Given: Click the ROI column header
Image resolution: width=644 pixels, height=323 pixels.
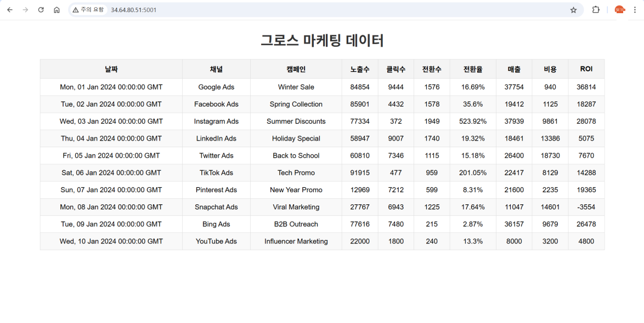Looking at the screenshot, I should pyautogui.click(x=586, y=69).
